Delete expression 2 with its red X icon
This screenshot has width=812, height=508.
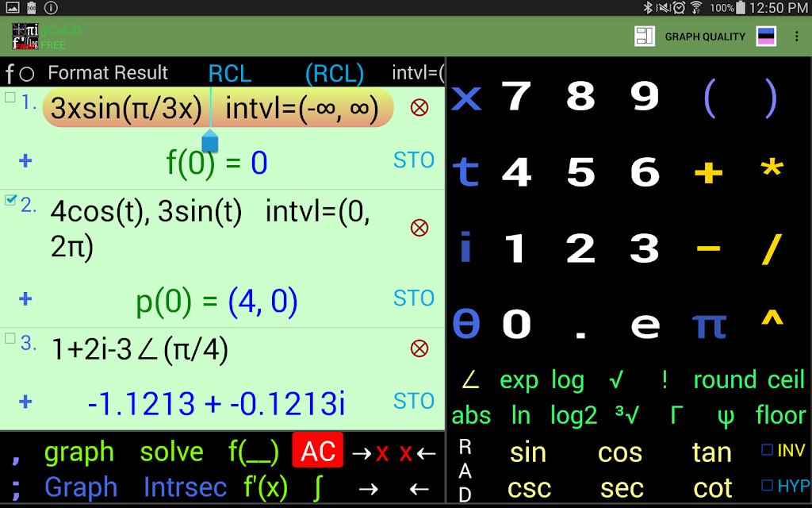[419, 228]
